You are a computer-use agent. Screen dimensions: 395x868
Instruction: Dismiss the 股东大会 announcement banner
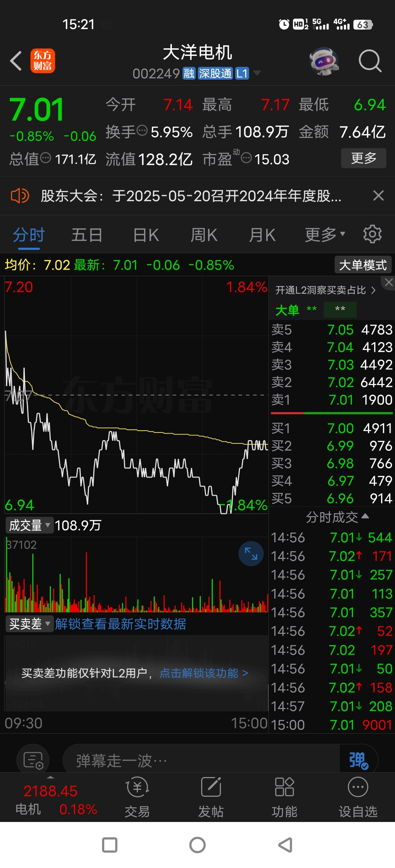[379, 196]
